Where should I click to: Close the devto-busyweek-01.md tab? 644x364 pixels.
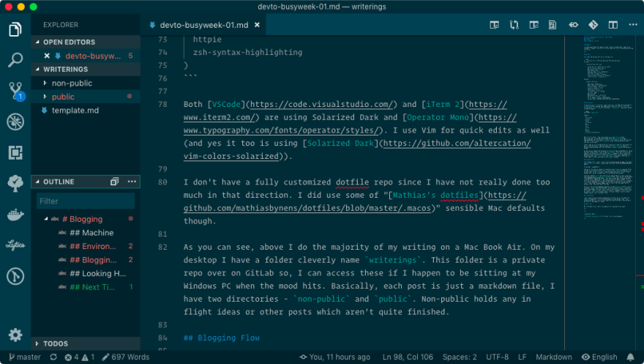257,25
